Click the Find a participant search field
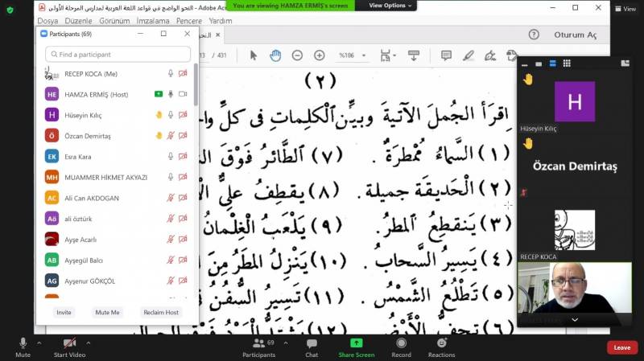Screen dimensions: 644x361 tap(118, 55)
